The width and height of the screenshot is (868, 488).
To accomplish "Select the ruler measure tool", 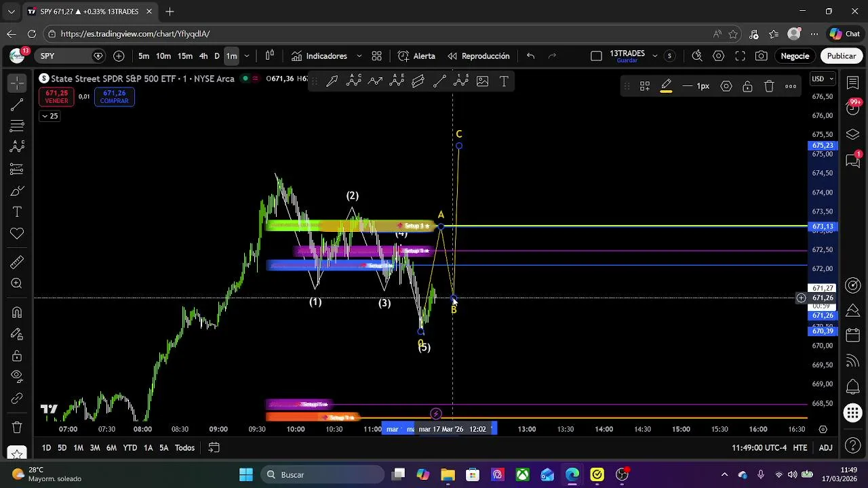I will pos(17,262).
